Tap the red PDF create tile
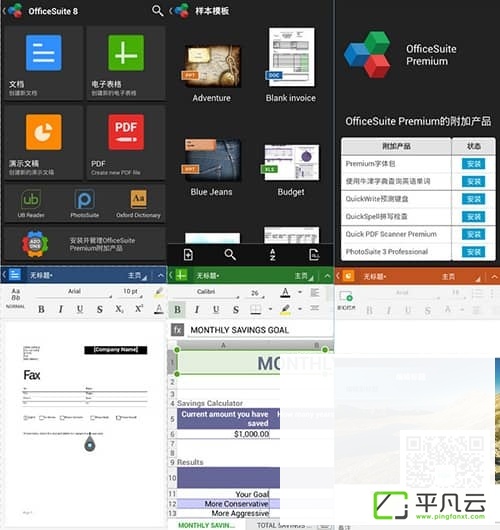The height and width of the screenshot is (530, 500). 126,142
